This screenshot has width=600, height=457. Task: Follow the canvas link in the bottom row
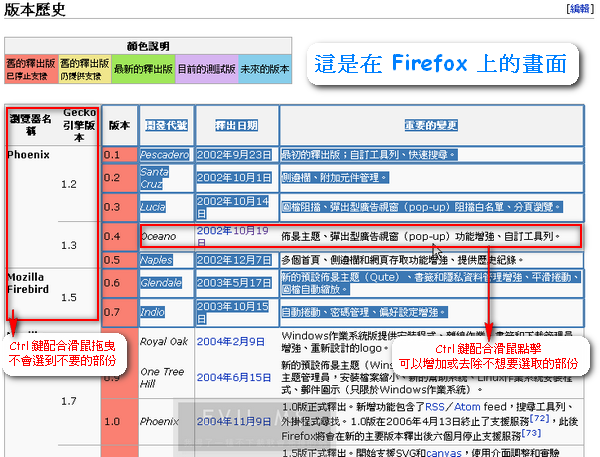point(443,452)
